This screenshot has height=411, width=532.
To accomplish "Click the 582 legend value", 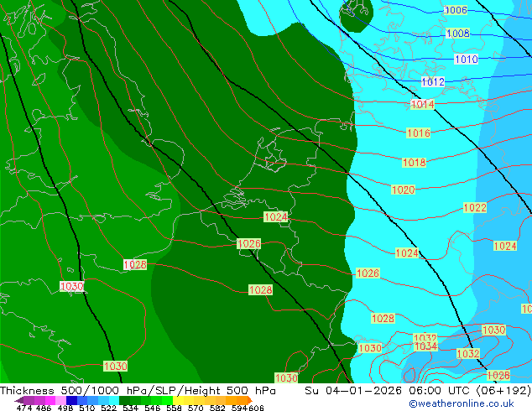I will click(217, 408).
